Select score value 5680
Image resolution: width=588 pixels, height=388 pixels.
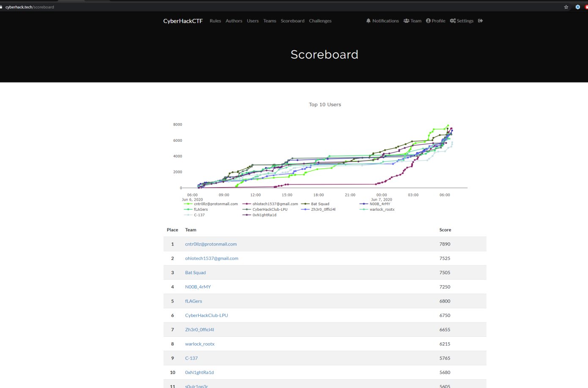(445, 373)
